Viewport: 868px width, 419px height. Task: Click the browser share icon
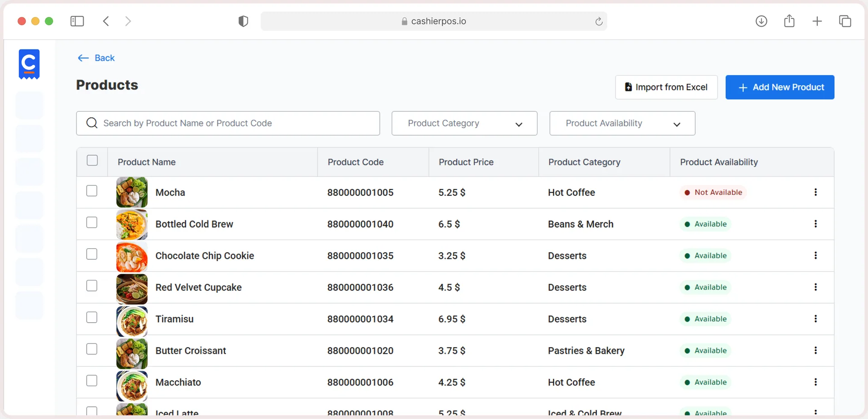(x=789, y=21)
